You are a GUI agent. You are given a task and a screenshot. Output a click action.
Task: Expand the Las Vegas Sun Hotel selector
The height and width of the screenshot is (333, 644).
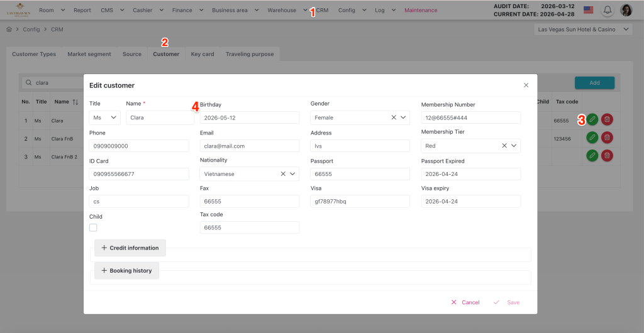(583, 30)
